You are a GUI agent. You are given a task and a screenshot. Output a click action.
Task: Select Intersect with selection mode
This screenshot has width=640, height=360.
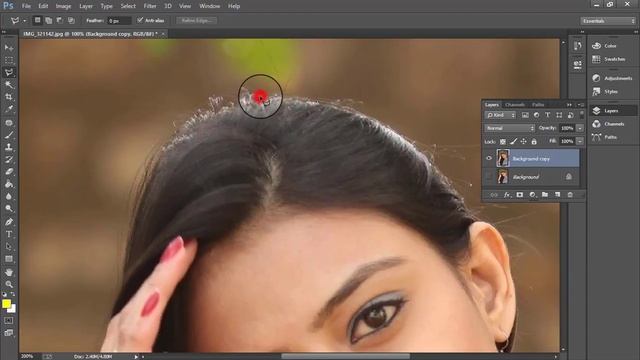coord(71,20)
